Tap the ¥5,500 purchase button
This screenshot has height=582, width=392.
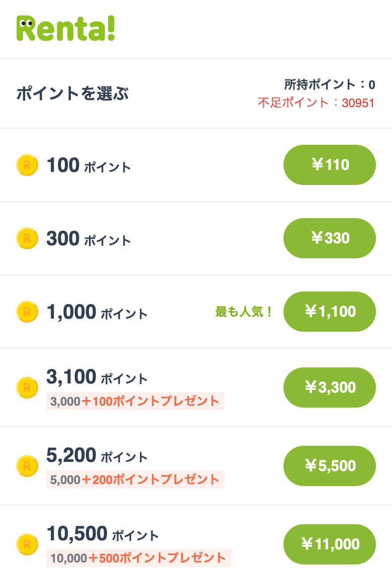click(330, 466)
